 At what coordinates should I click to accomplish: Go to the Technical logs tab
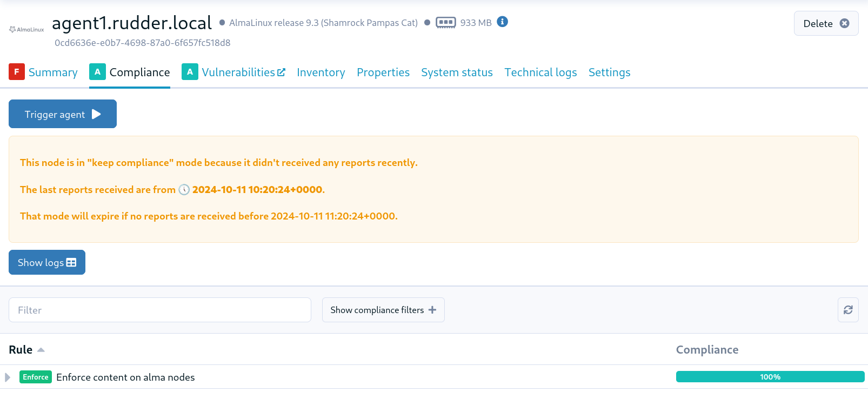(x=540, y=72)
